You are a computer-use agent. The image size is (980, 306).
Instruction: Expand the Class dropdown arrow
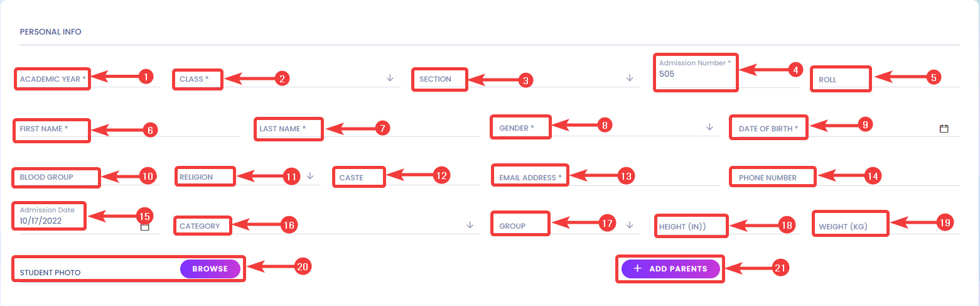pos(390,79)
